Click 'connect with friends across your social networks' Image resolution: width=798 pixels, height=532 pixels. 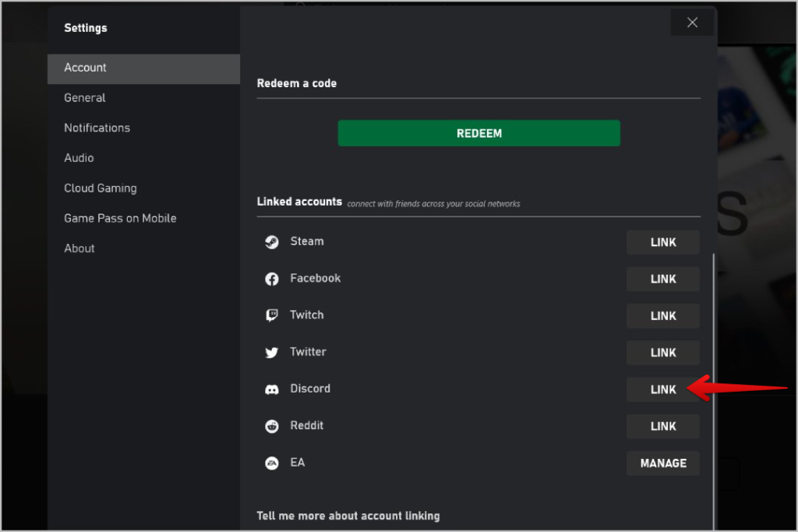[x=433, y=204]
